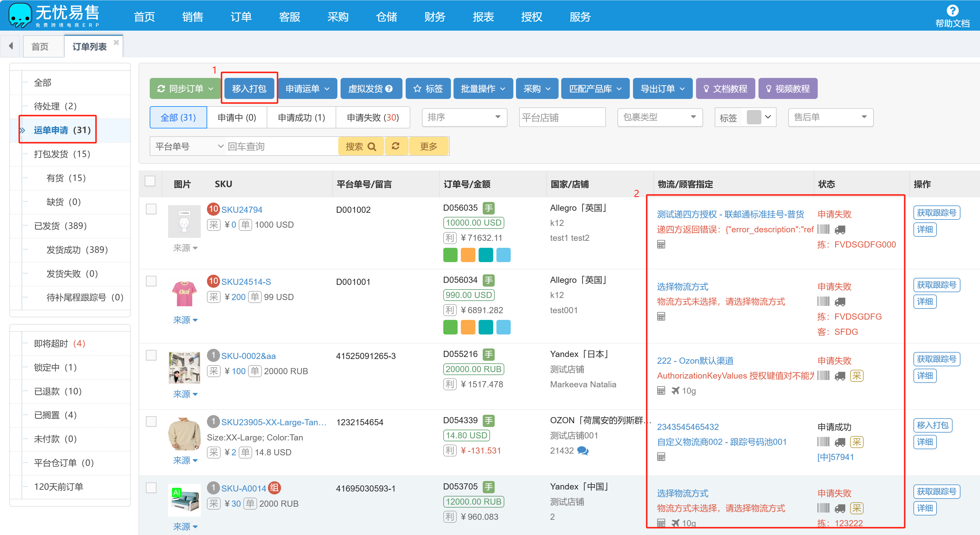Click the 虚拟发货 question mark icon

click(x=389, y=89)
